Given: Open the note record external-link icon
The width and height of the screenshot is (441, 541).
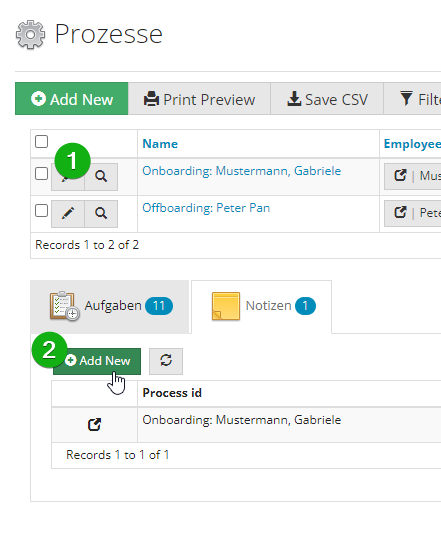Looking at the screenshot, I should [95, 424].
